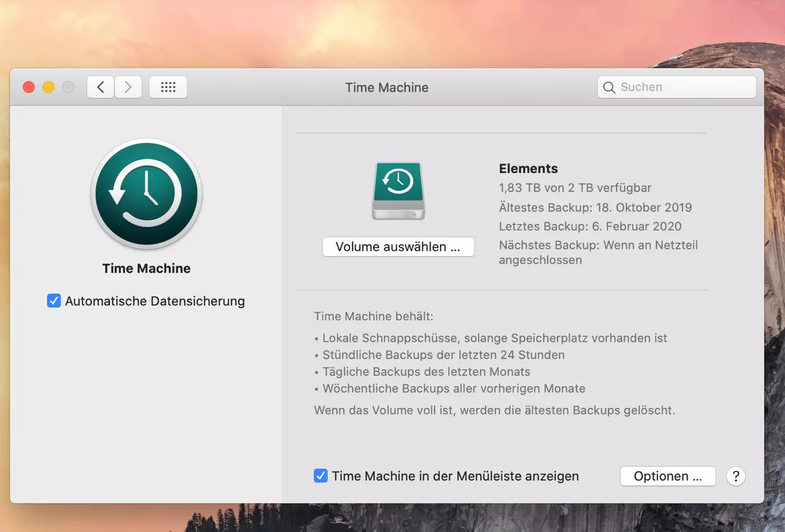
Task: Toggle Automatische Datensicherung checkbox
Action: pos(54,301)
